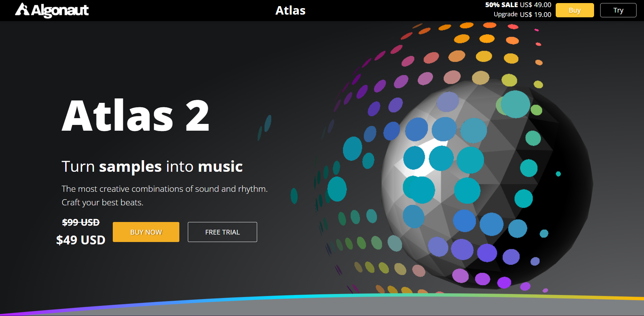Click the BUY NOW button
The width and height of the screenshot is (644, 316).
click(x=146, y=232)
